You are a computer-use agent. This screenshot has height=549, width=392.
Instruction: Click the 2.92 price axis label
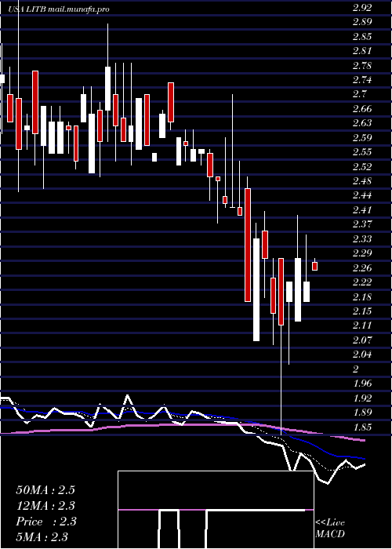point(362,8)
